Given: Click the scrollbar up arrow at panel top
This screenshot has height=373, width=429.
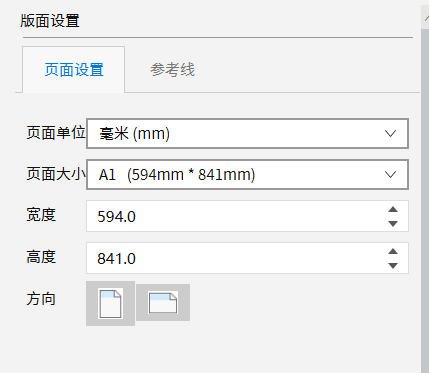Looking at the screenshot, I should [426, 17].
